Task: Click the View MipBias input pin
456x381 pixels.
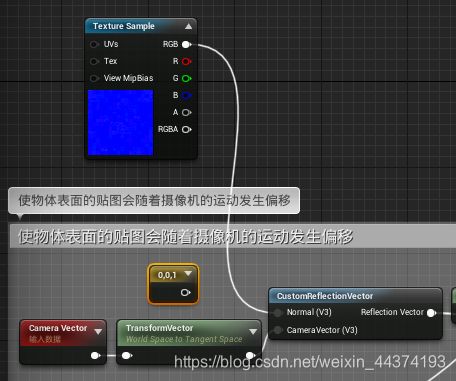Action: [x=94, y=78]
